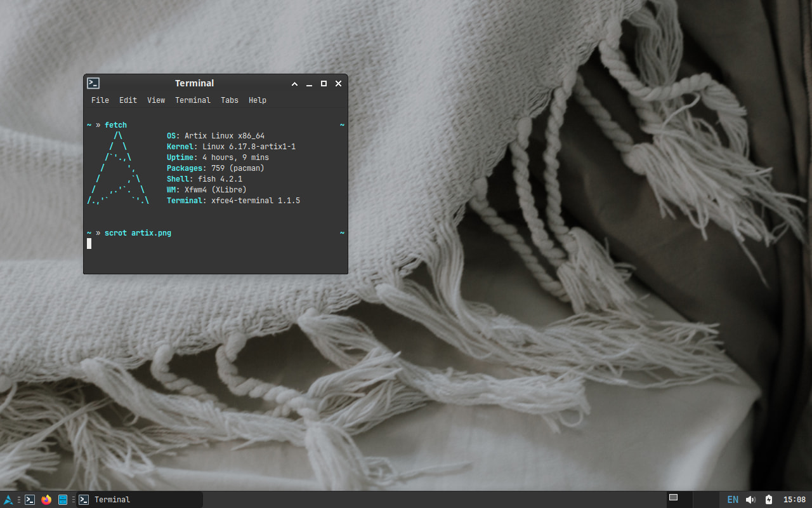
Task: Launch the terminal from the panel launcher
Action: 30,500
